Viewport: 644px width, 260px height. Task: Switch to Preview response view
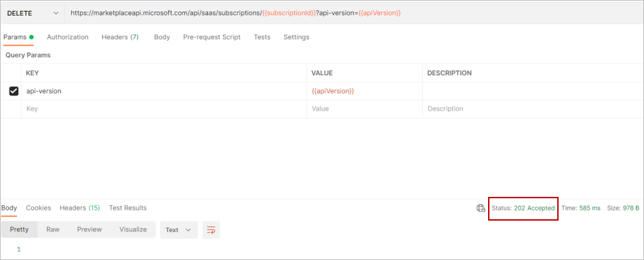point(89,229)
